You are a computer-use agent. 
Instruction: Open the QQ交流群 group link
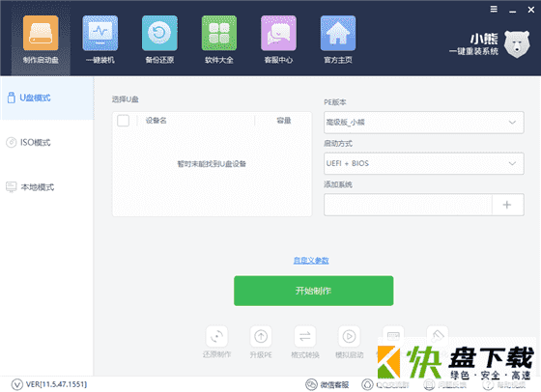(x=385, y=385)
